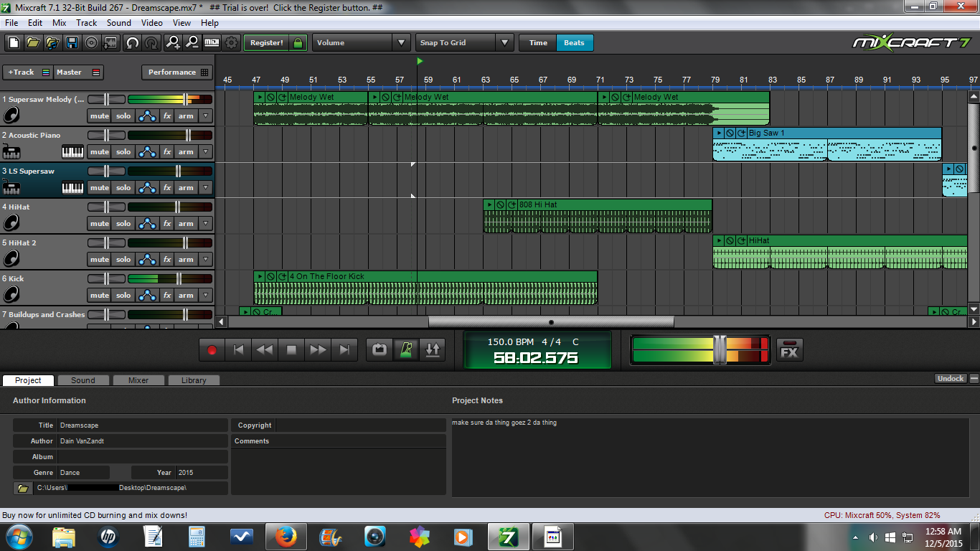980x551 pixels.
Task: Click the Kick track pan slider
Action: pos(106,278)
